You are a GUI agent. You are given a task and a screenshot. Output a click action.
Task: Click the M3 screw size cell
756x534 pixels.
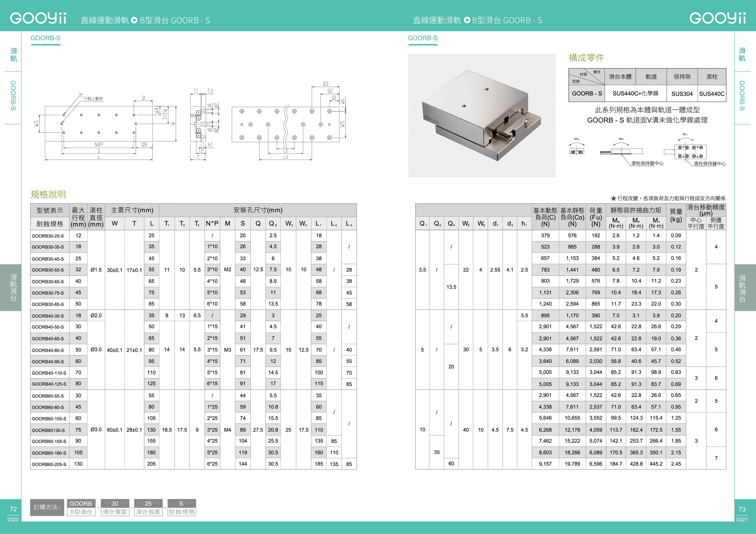228,350
